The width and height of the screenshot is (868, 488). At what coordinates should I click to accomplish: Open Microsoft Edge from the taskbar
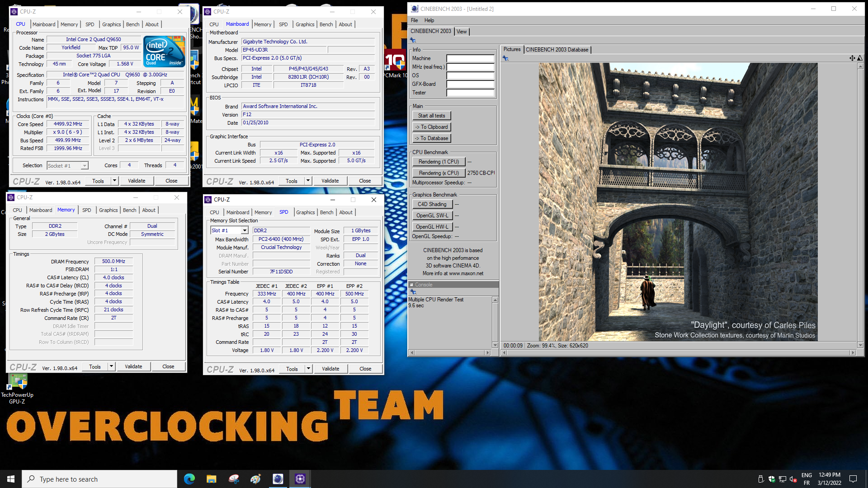pos(189,479)
